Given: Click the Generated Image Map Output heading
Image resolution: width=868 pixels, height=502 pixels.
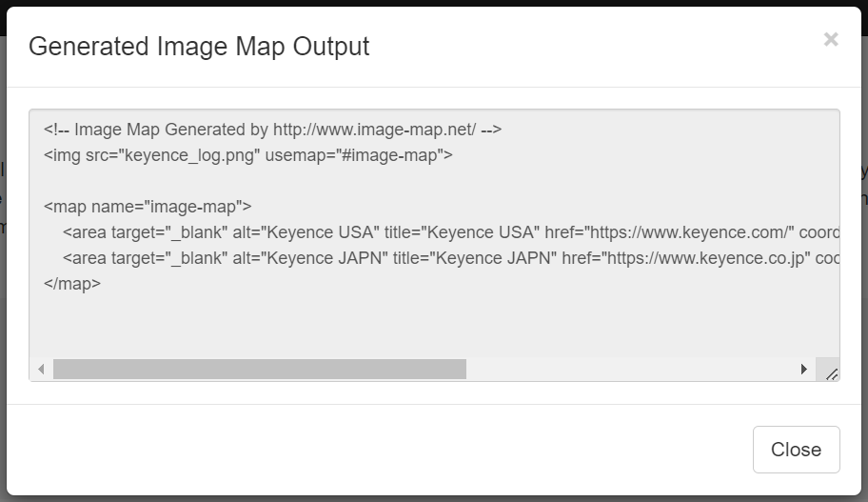Looking at the screenshot, I should (199, 47).
